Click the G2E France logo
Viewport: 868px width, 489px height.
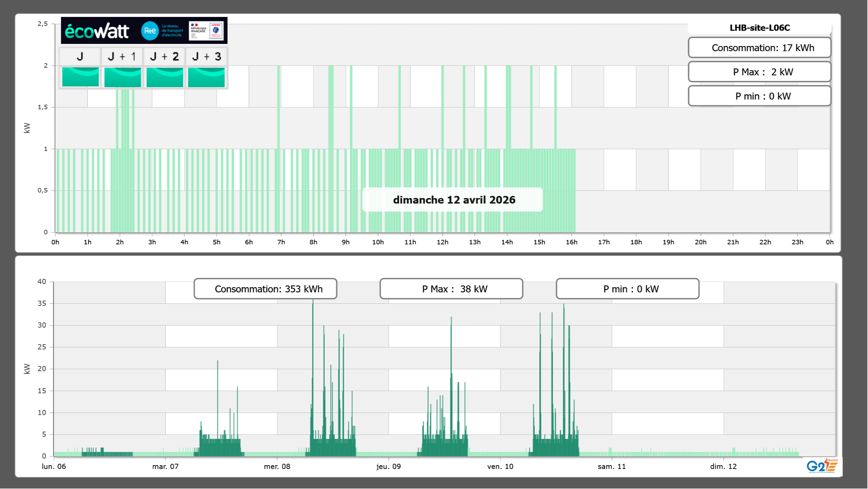pos(822,466)
